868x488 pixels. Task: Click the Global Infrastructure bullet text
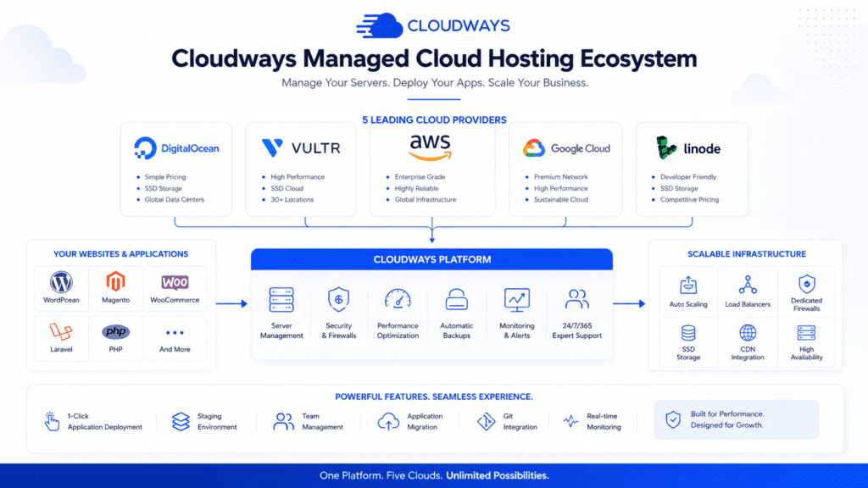[426, 200]
